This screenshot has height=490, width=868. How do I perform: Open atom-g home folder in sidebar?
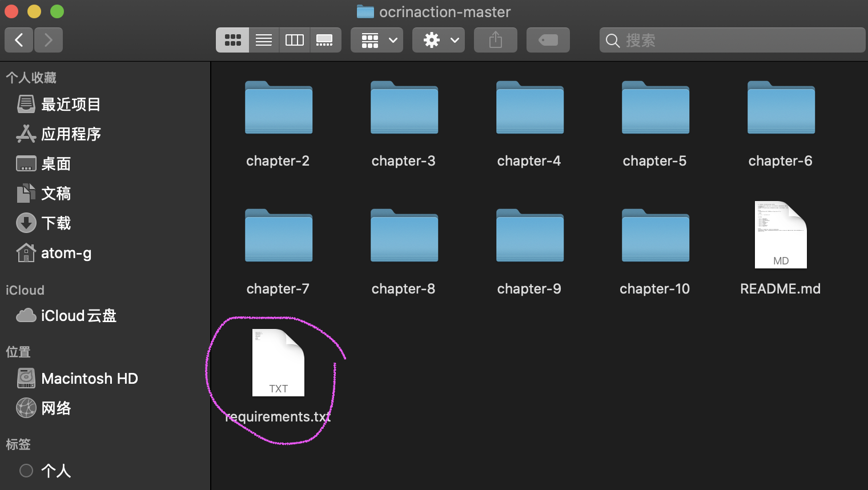click(54, 253)
